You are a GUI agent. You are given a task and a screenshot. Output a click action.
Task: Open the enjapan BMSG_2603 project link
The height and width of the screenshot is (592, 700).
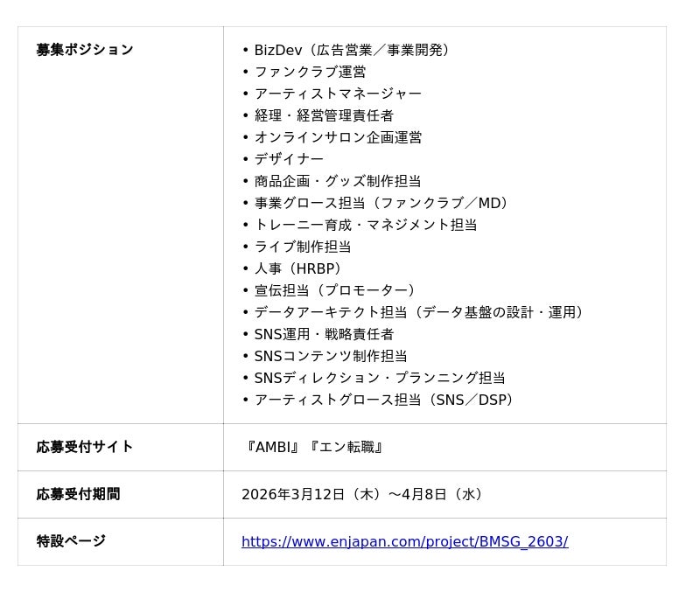click(404, 542)
